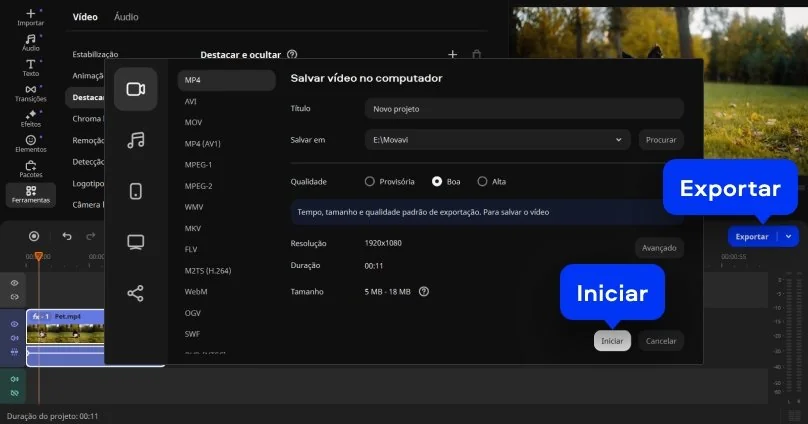
Task: Switch to the Áudio tab
Action: (x=126, y=17)
